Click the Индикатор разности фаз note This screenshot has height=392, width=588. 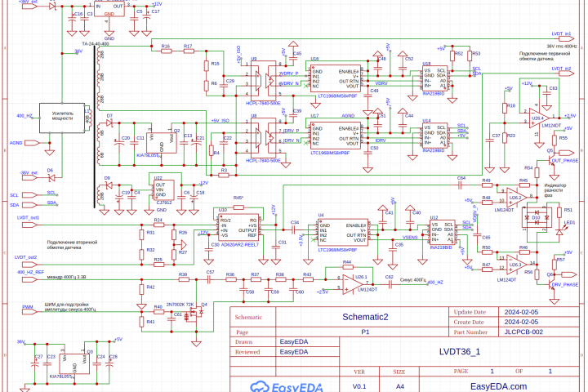(555, 190)
